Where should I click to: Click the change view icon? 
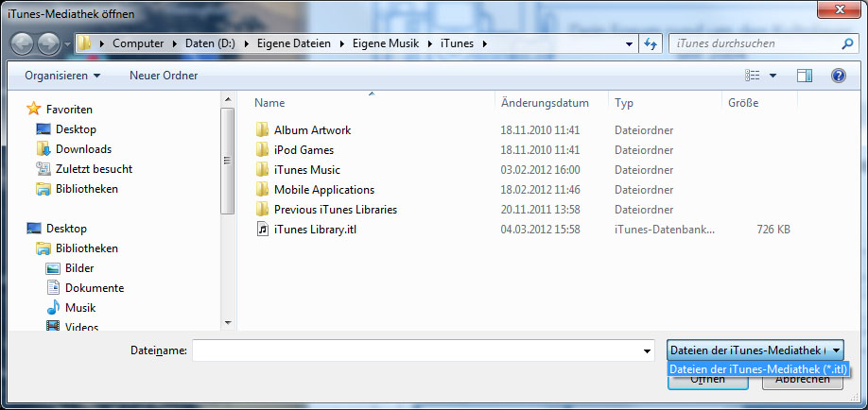click(752, 76)
